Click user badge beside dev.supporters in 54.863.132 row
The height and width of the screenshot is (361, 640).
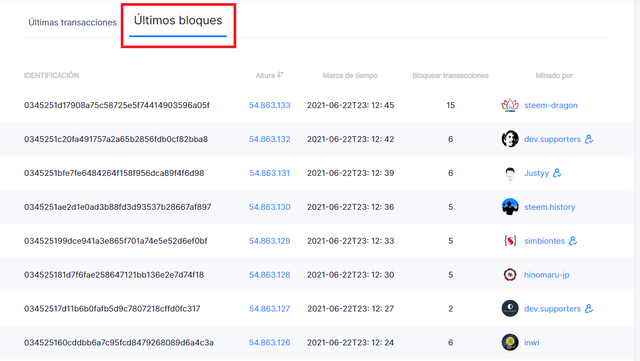pyautogui.click(x=589, y=139)
